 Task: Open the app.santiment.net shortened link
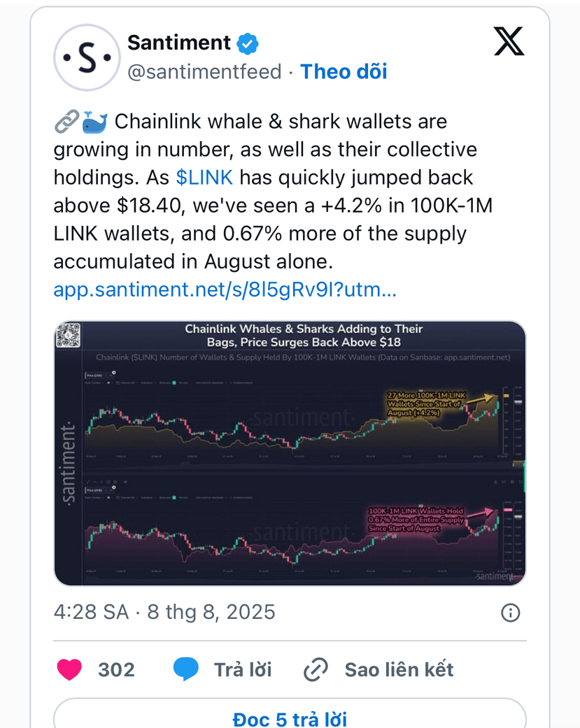pos(225,290)
